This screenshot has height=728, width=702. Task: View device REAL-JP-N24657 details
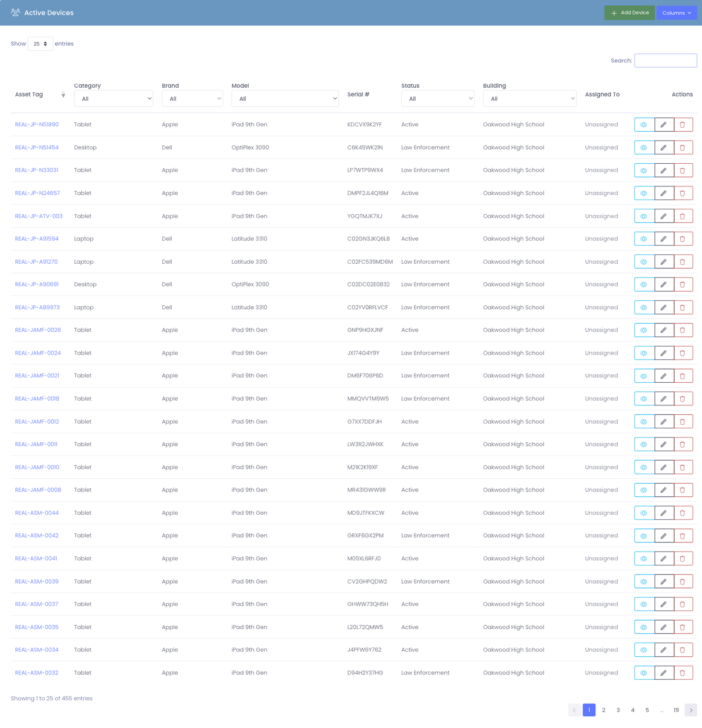click(644, 193)
